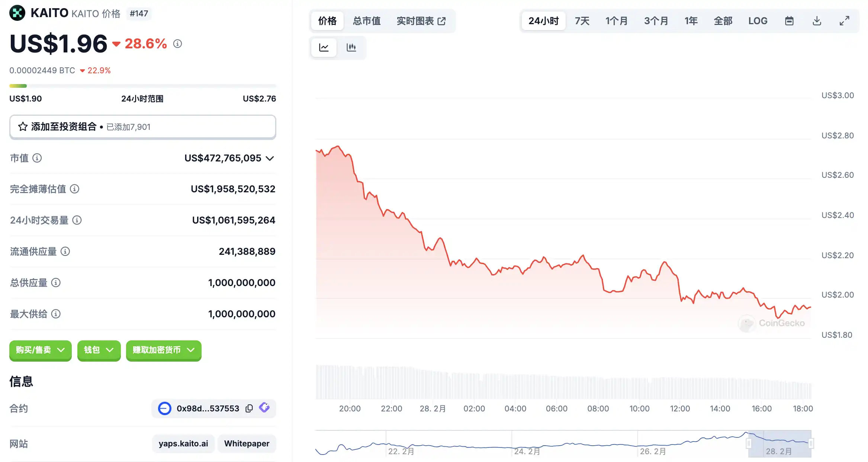The image size is (868, 462).
Task: Select the 7天 time range
Action: pos(582,21)
